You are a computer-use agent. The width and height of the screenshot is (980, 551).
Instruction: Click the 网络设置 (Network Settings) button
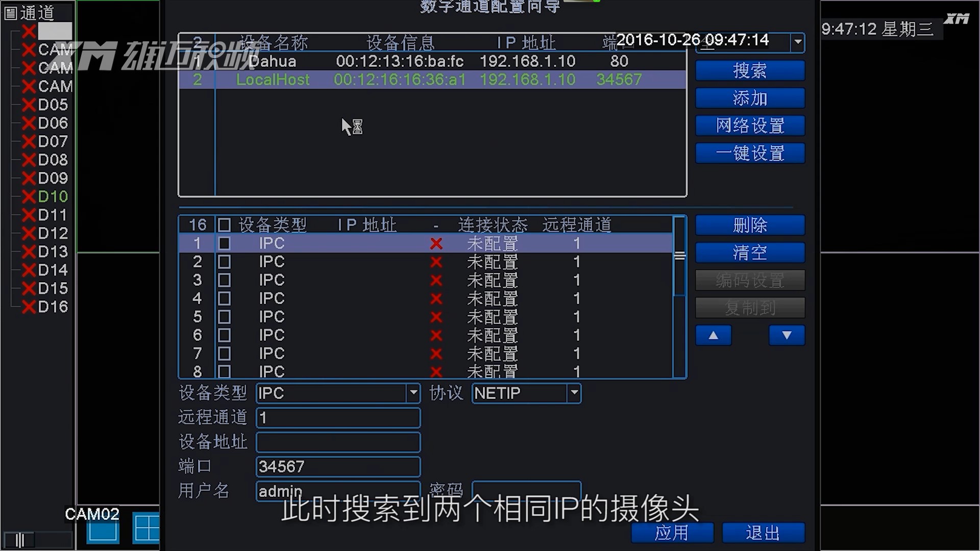[x=749, y=125]
